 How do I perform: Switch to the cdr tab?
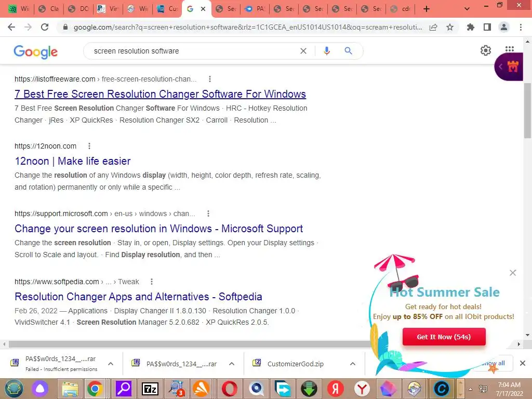[400, 9]
